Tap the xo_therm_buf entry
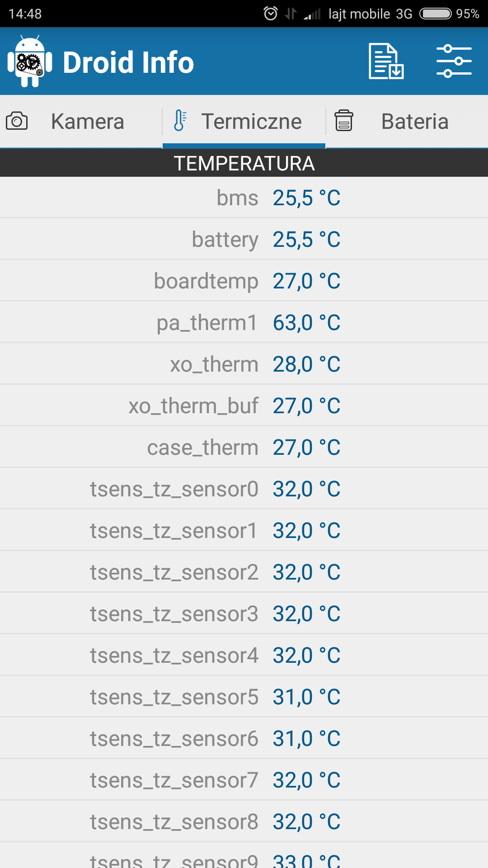 [244, 406]
